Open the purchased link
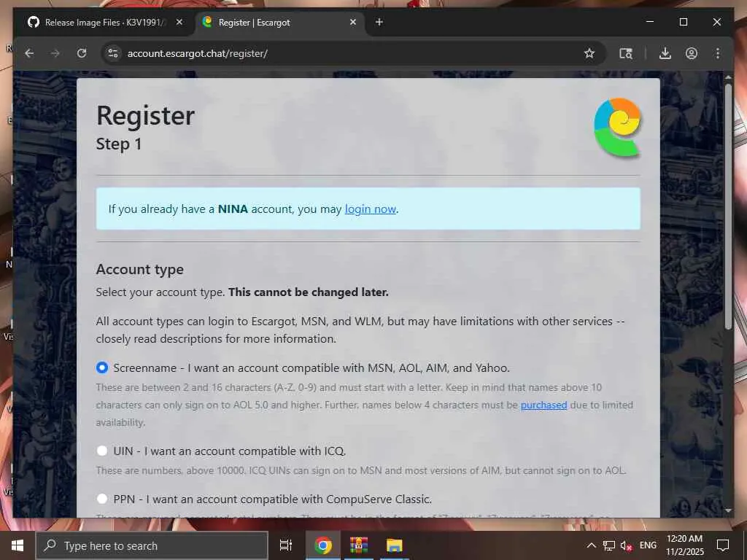This screenshot has width=747, height=560. (543, 405)
